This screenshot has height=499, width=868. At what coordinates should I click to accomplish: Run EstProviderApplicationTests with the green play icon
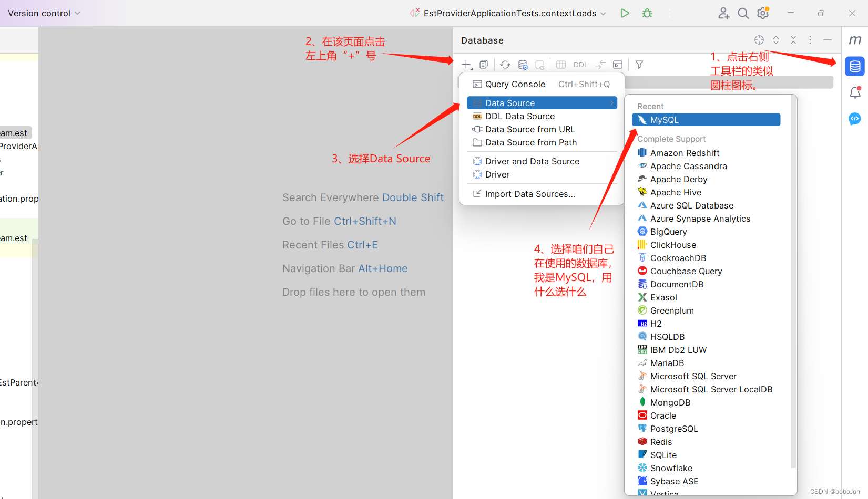point(625,13)
